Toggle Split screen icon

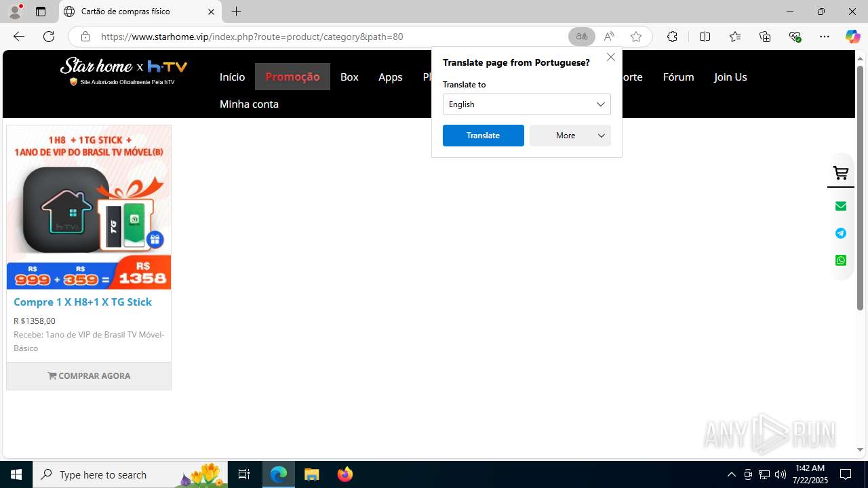[x=705, y=37]
